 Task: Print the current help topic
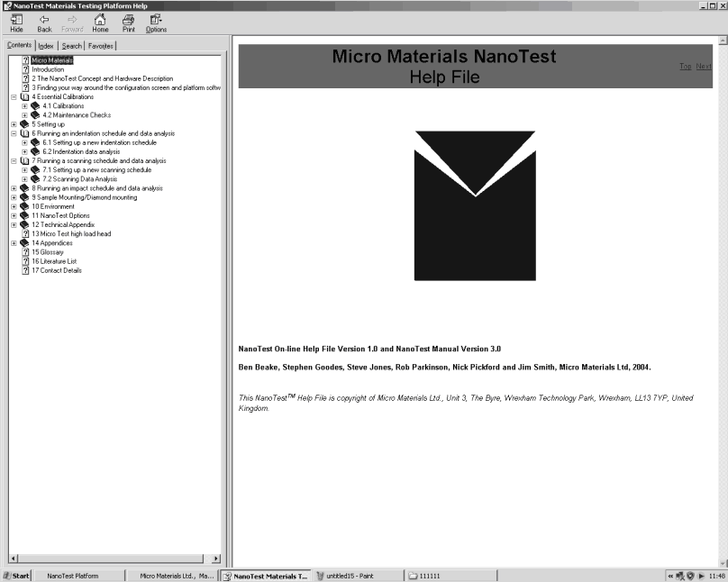tap(129, 23)
